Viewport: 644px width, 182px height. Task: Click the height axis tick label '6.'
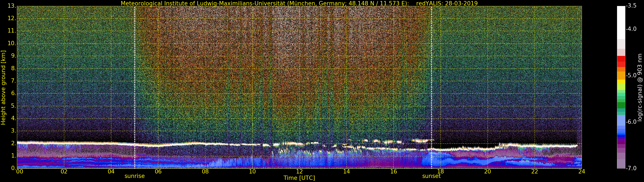click(13, 93)
